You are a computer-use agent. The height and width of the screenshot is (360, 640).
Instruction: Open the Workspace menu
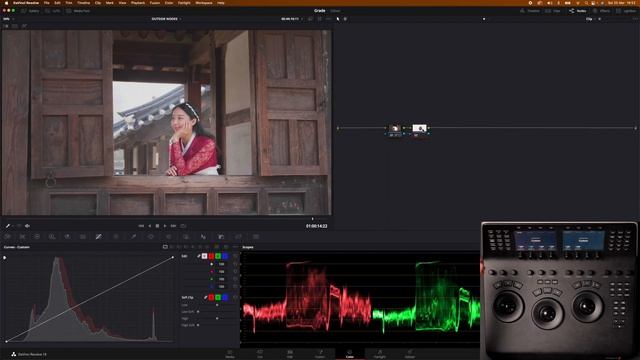click(204, 3)
